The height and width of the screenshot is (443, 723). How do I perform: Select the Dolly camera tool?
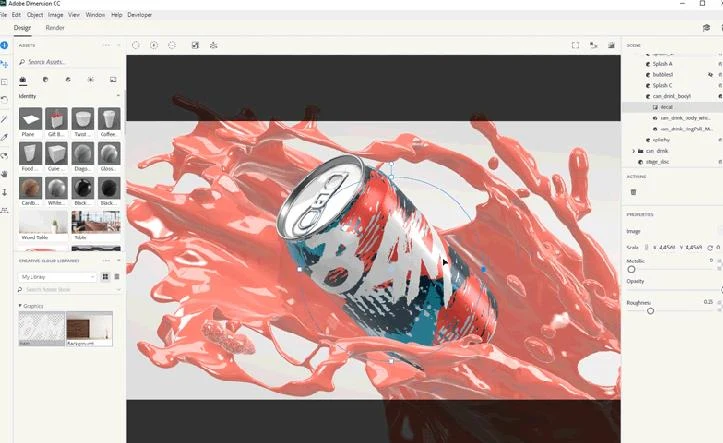4,192
